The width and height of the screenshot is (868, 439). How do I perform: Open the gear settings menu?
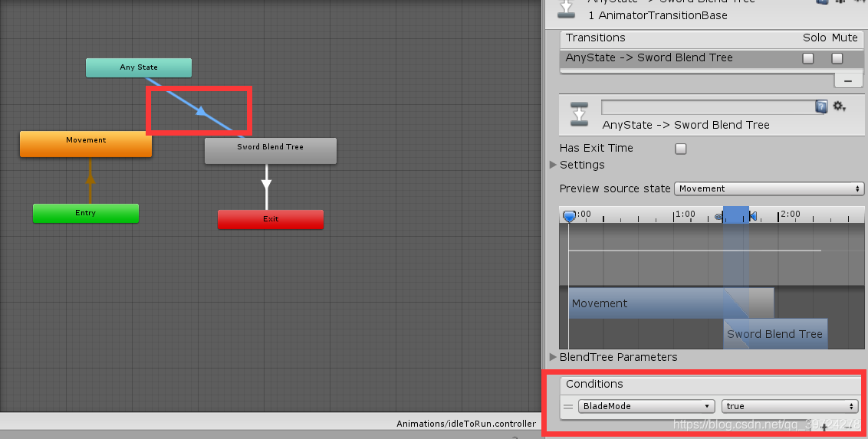coord(839,106)
